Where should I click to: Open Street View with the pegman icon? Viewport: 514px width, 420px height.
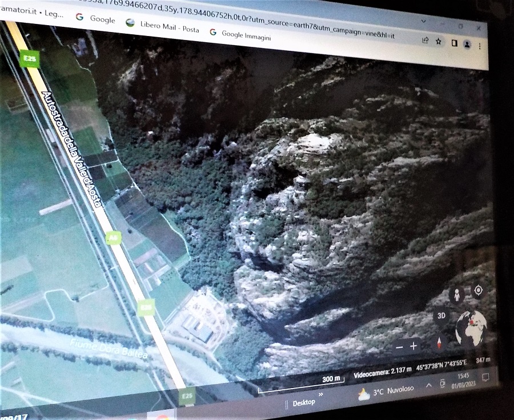tap(457, 295)
